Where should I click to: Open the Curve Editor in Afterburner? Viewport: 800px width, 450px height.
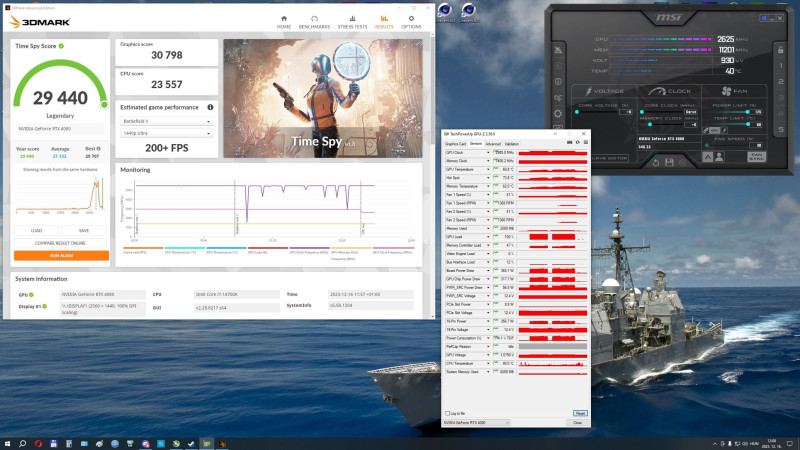tap(611, 158)
